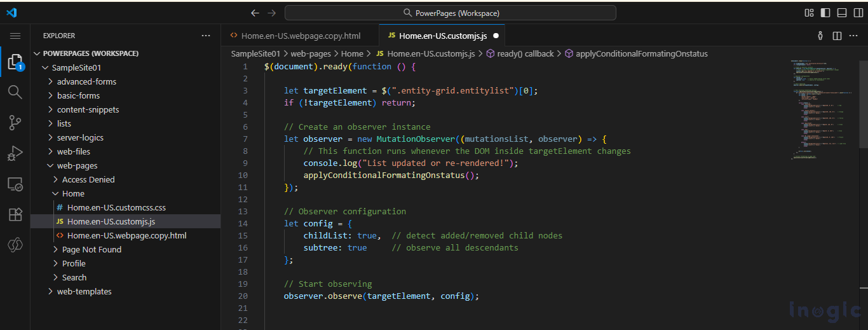Open the Search view icon
Image resolution: width=868 pixels, height=330 pixels.
[x=15, y=92]
